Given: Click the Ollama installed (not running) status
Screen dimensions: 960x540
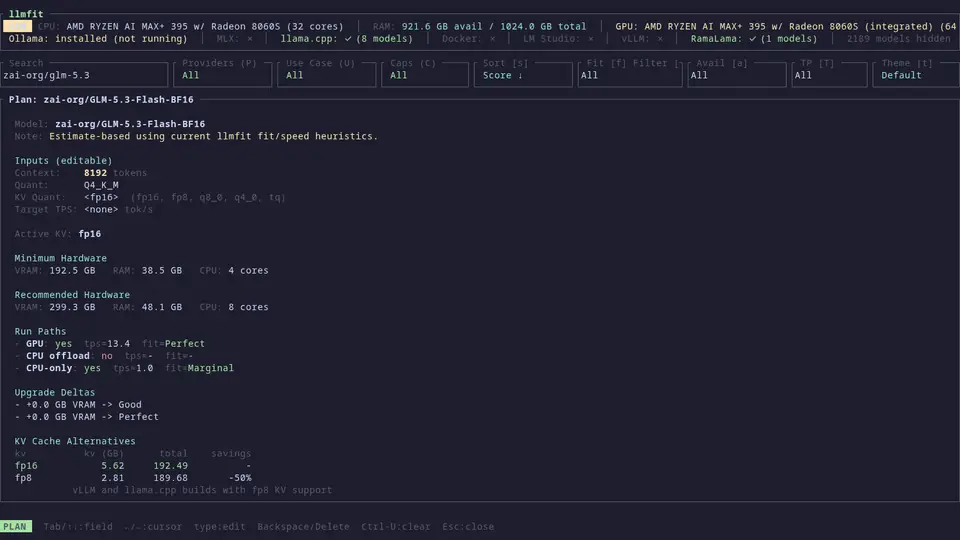Looking at the screenshot, I should click(98, 39).
